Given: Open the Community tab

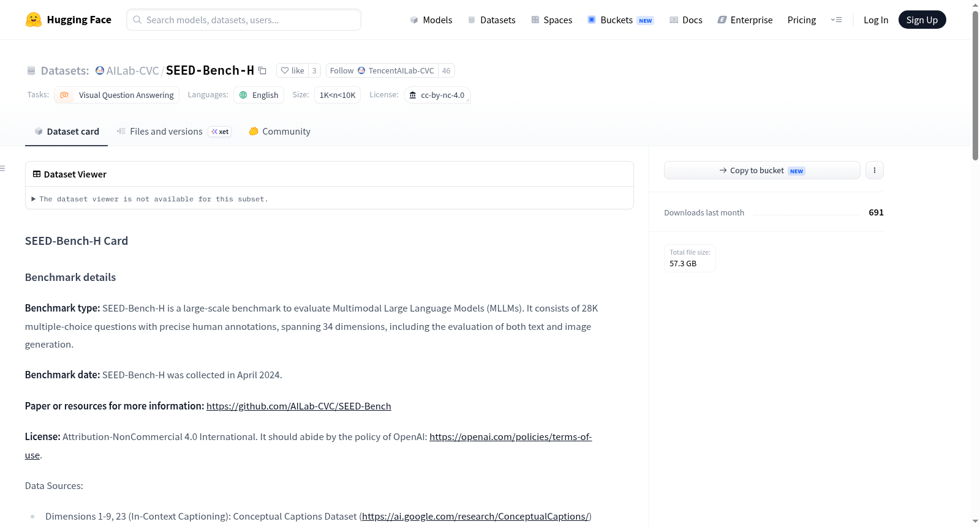Looking at the screenshot, I should [280, 132].
